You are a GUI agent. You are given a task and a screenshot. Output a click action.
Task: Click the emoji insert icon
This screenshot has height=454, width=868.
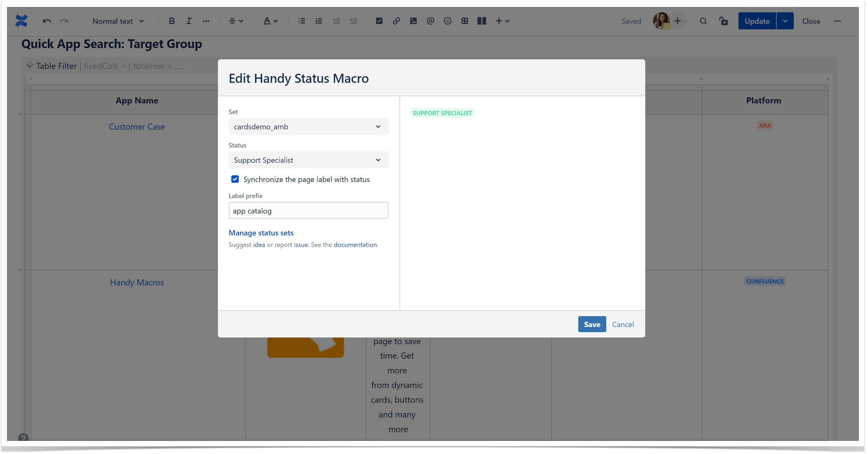click(447, 21)
